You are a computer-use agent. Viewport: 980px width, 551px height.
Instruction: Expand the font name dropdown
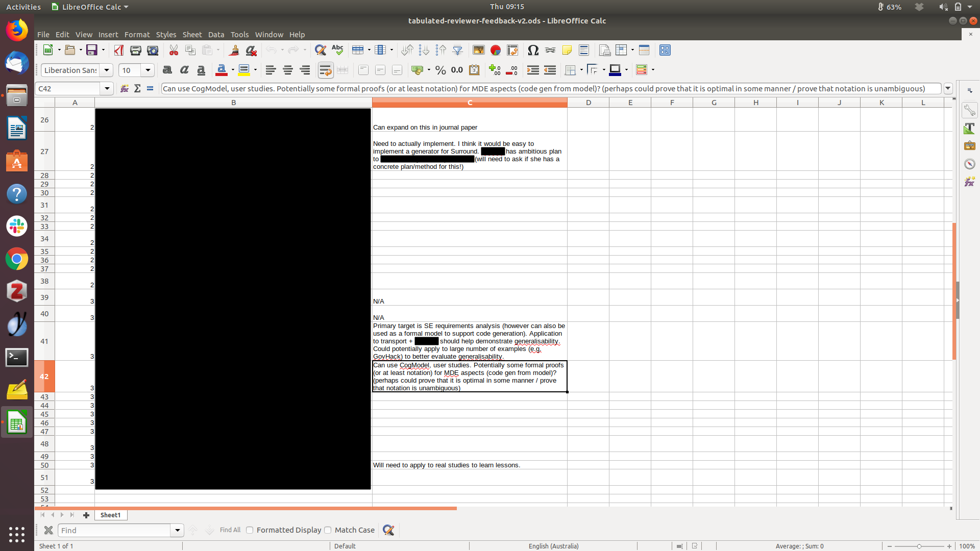click(107, 70)
